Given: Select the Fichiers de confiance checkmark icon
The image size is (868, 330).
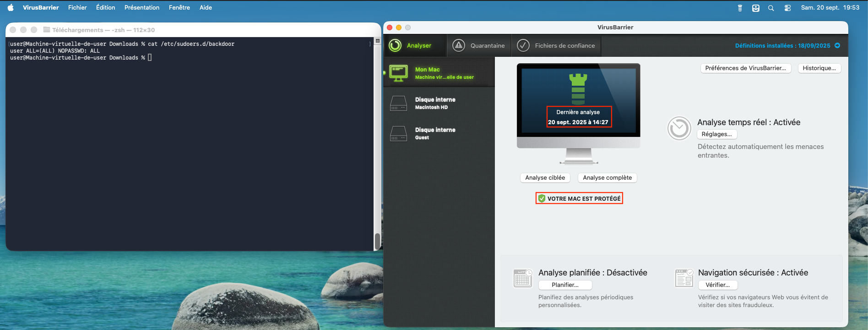Looking at the screenshot, I should click(x=523, y=45).
